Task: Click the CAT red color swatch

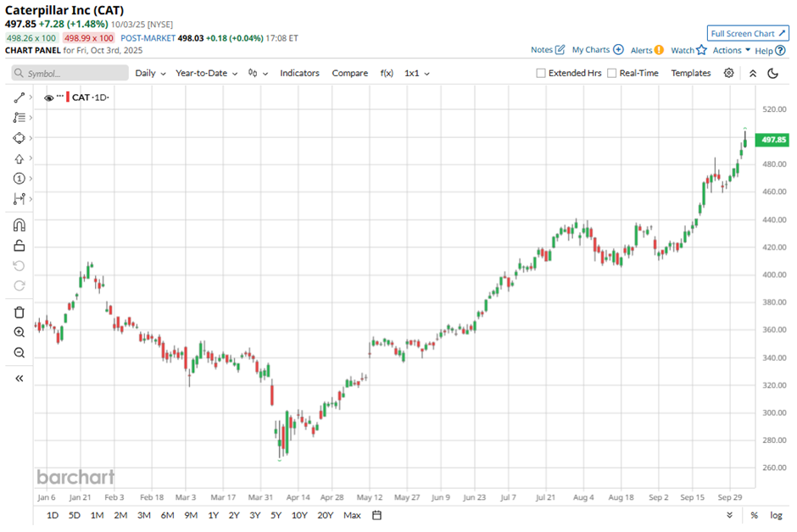Action: 68,97
